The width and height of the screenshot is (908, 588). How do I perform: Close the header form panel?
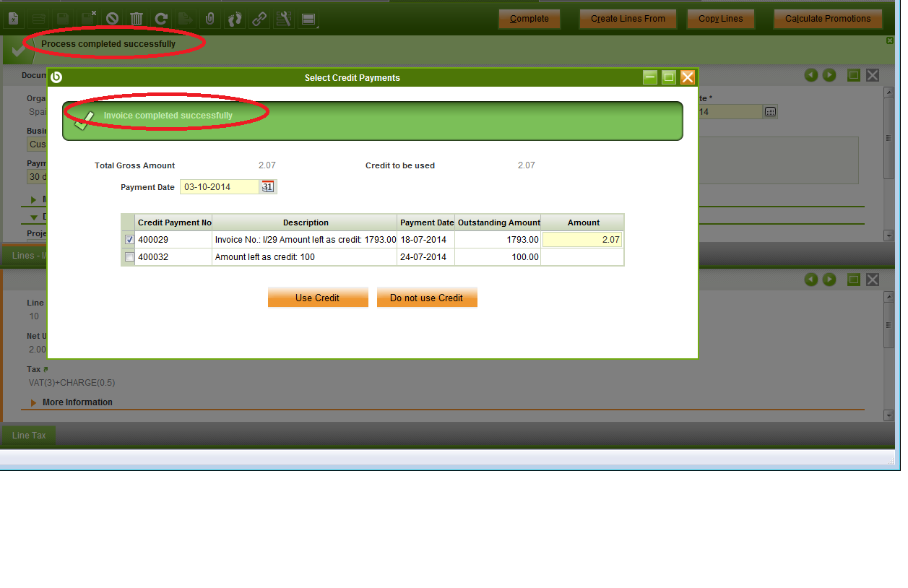point(873,75)
